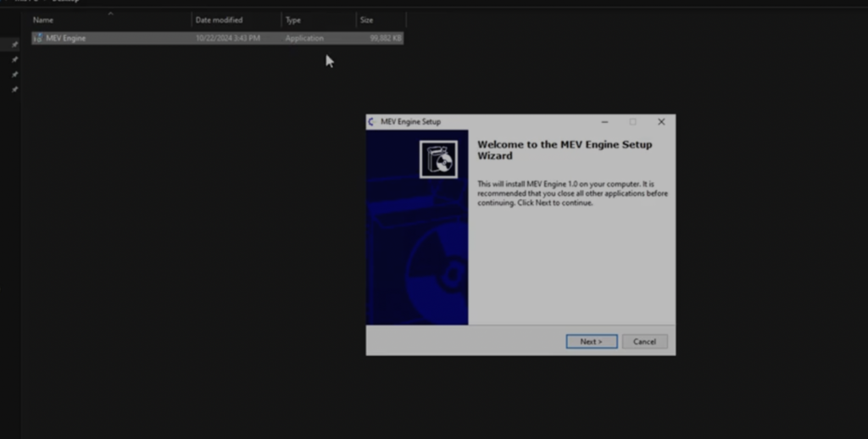The width and height of the screenshot is (868, 439).
Task: Click the fourth pin icon in the sidebar
Action: tap(14, 89)
